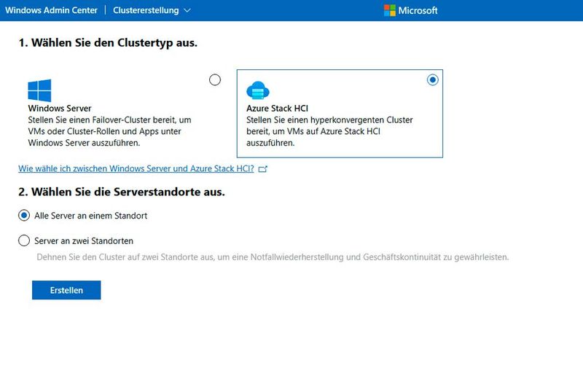Click description text Dehnen Sie den Cluster
Image resolution: width=583 pixels, height=392 pixels.
273,257
